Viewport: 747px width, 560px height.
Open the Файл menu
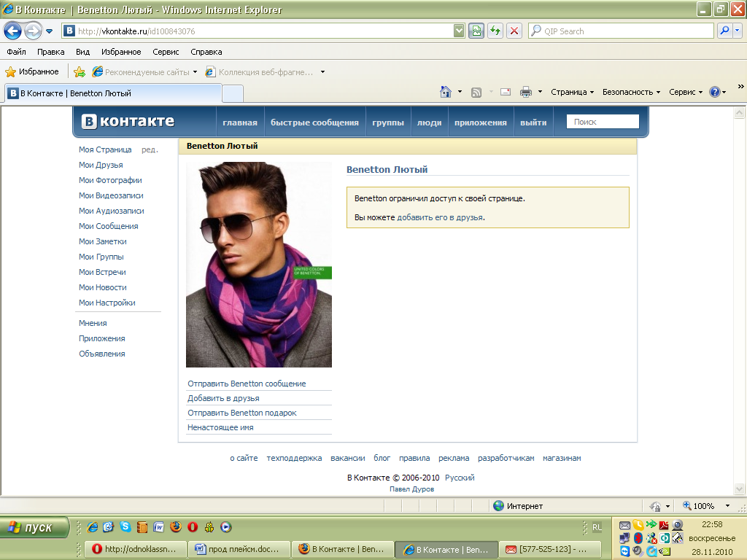click(16, 52)
